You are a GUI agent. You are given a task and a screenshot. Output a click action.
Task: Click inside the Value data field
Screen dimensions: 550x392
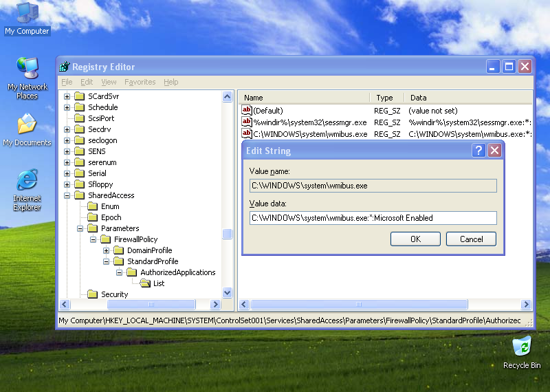(373, 218)
